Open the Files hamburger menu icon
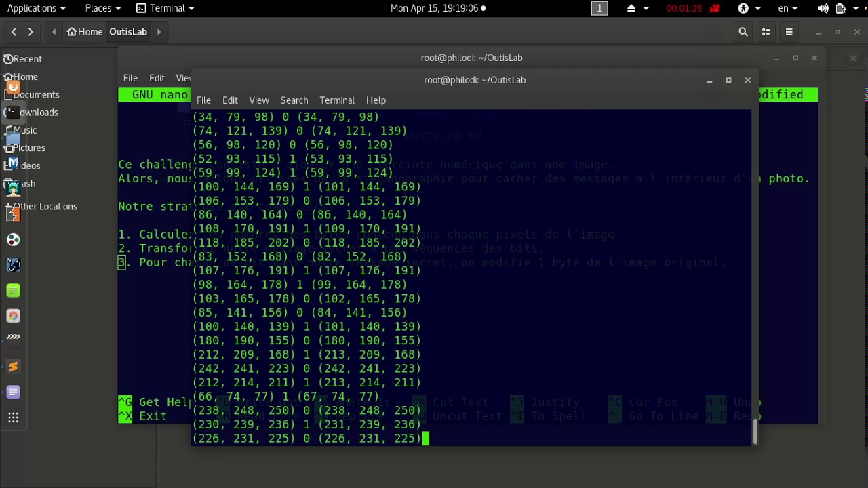868x488 pixels. tap(789, 32)
